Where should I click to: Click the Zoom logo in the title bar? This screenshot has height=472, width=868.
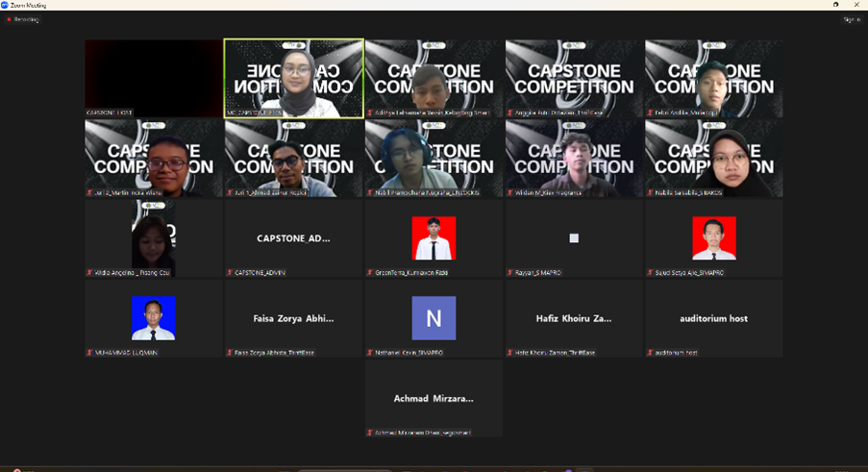point(5,5)
